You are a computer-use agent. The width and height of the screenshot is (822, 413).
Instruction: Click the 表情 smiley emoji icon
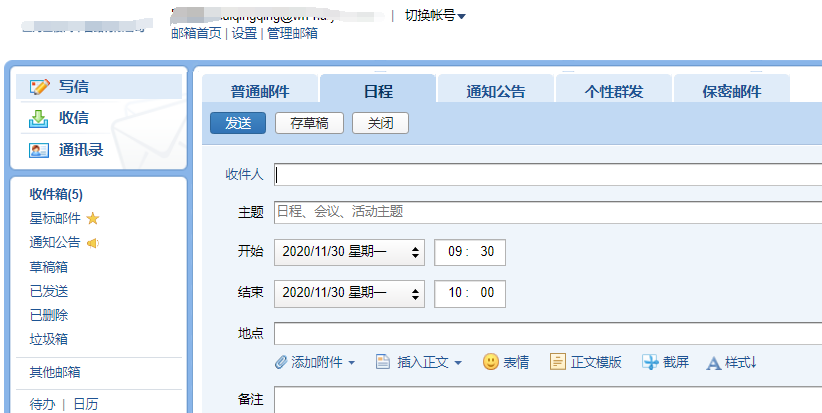(490, 362)
